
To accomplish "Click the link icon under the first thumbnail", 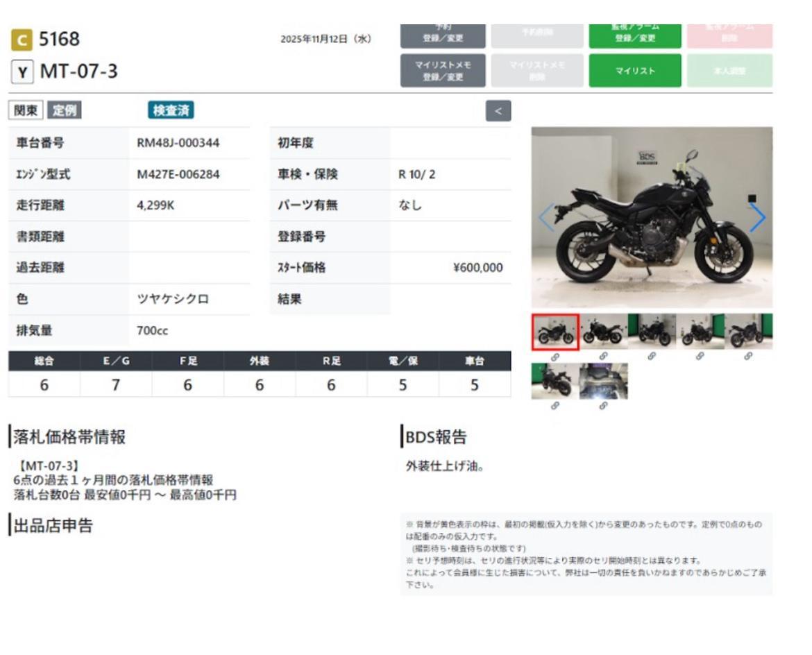I will (x=555, y=357).
